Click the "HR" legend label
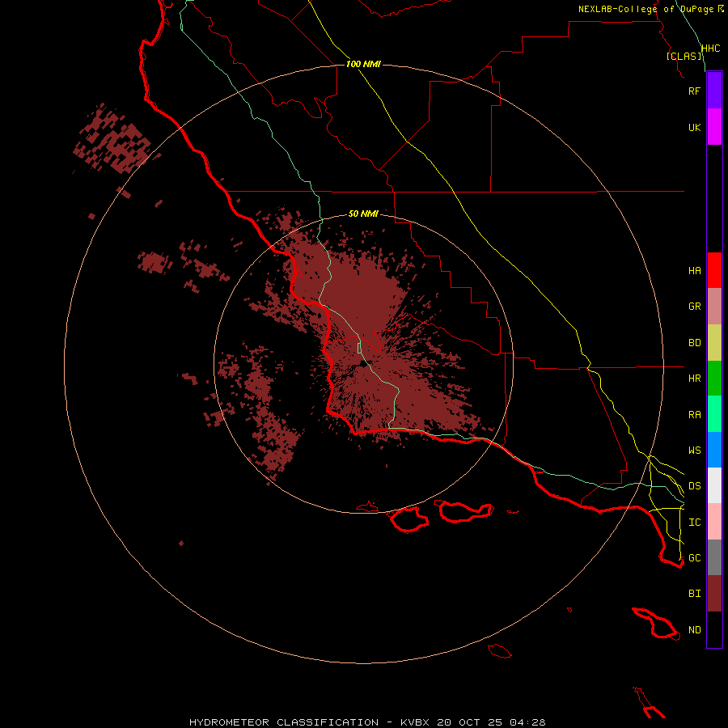Screen dimensions: 728x728 pyautogui.click(x=694, y=379)
